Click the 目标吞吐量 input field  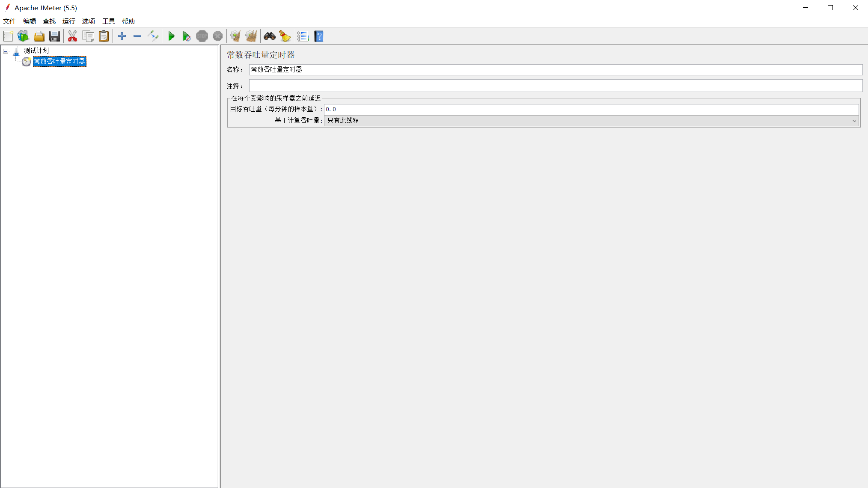(591, 110)
